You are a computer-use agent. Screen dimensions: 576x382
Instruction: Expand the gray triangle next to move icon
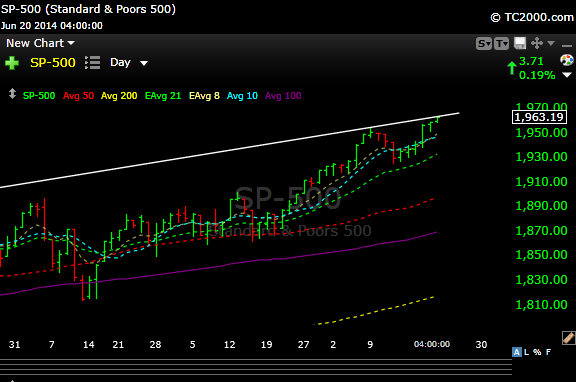coord(551,43)
